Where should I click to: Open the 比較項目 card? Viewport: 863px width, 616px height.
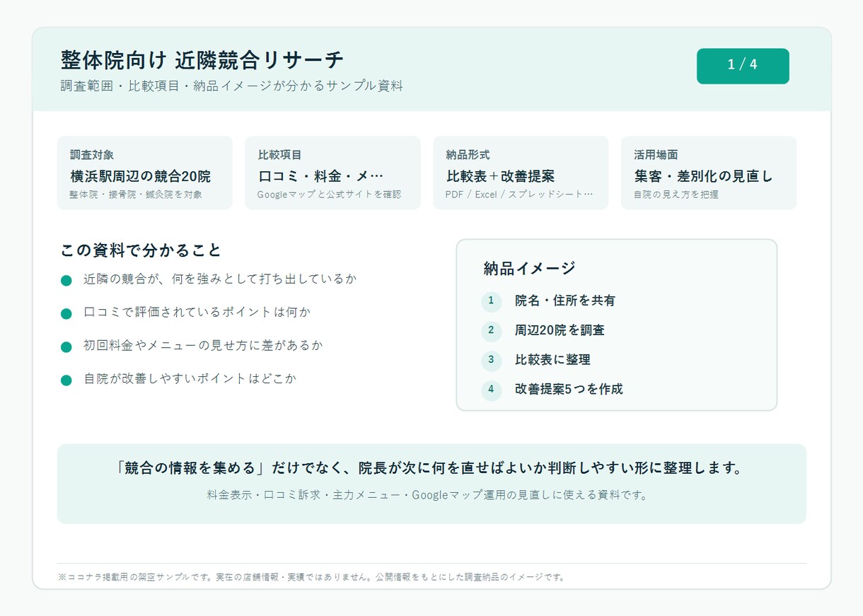332,173
